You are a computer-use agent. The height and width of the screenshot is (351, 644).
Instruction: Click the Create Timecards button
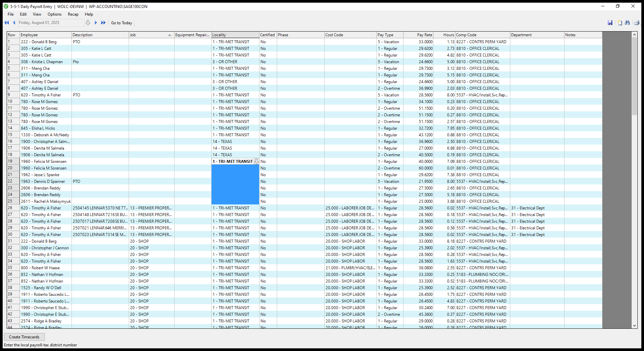click(x=24, y=337)
